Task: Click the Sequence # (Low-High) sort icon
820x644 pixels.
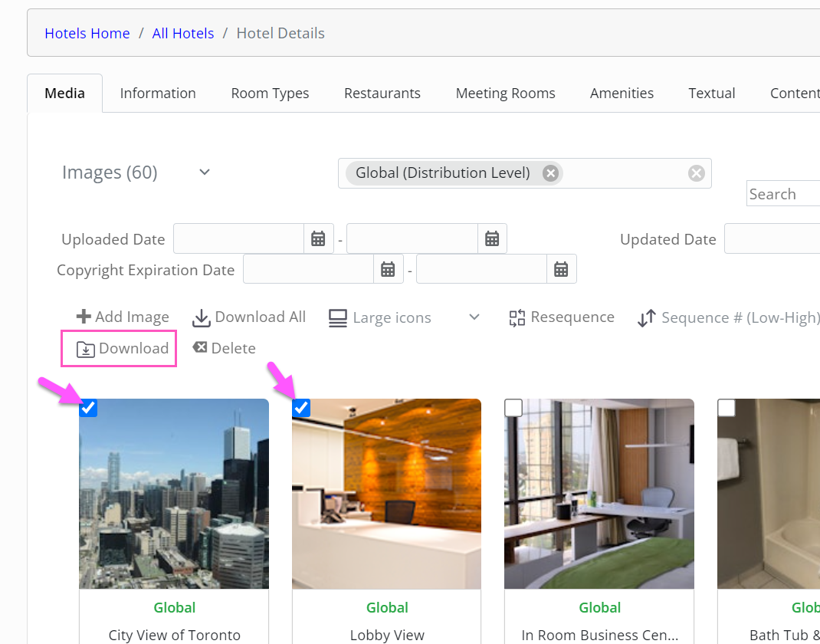Action: [x=646, y=317]
